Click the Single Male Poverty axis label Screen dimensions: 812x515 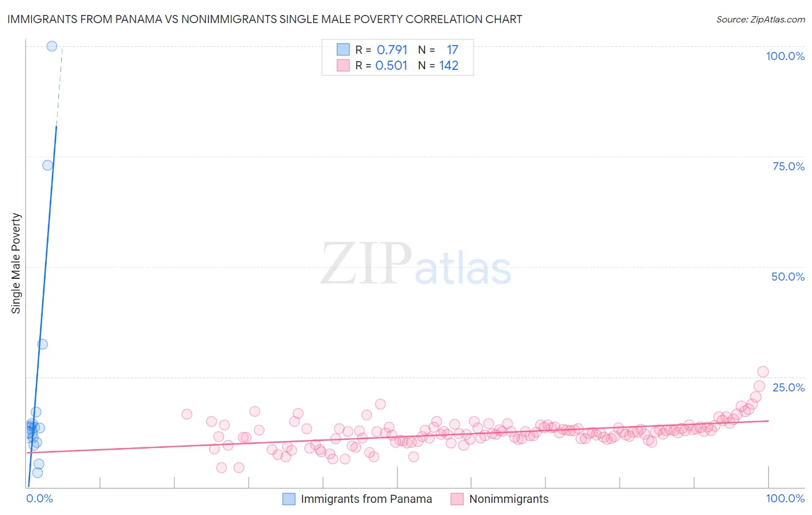(16, 263)
